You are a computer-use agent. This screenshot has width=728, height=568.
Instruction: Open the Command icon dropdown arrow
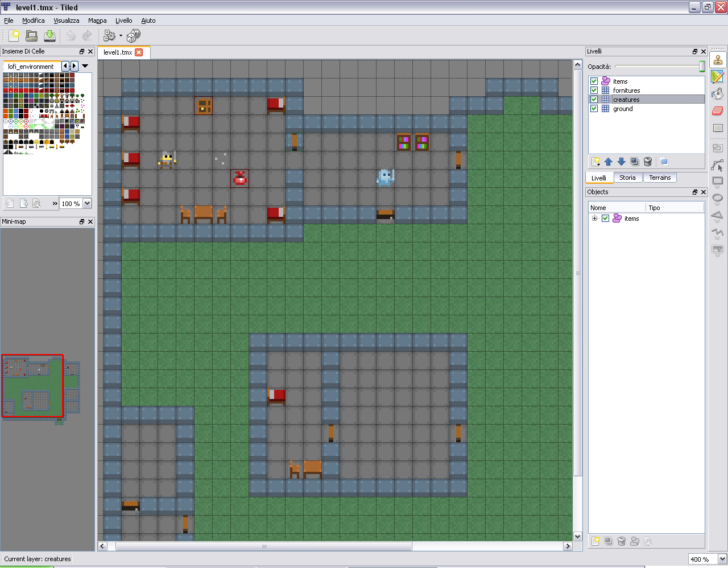coord(121,36)
